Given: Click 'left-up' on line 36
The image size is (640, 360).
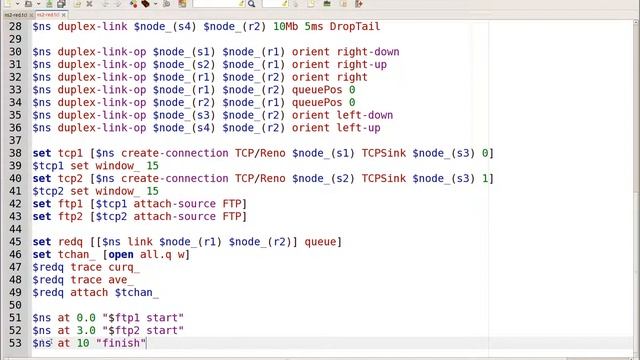Looking at the screenshot, I should 358,128.
